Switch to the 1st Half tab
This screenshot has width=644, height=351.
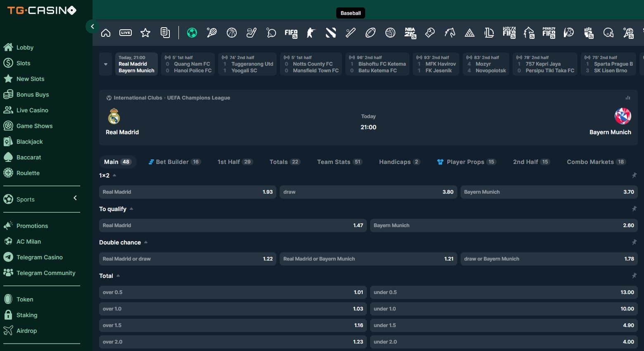235,162
